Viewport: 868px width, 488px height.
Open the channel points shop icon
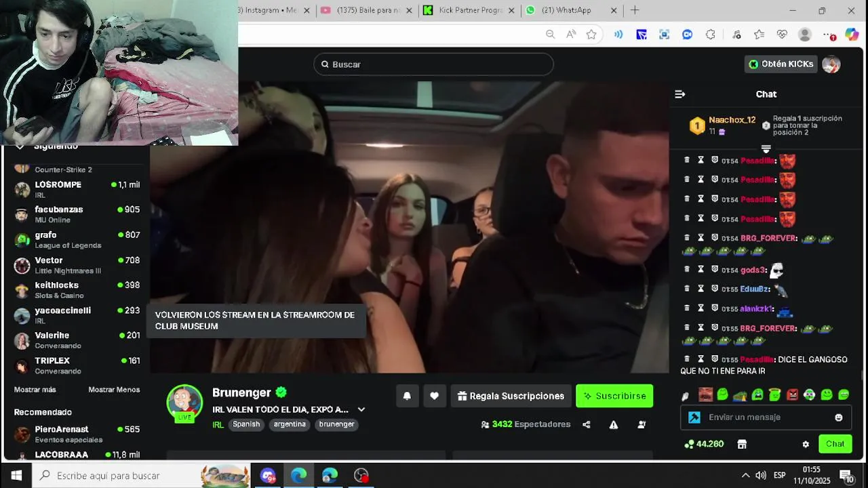pos(742,445)
